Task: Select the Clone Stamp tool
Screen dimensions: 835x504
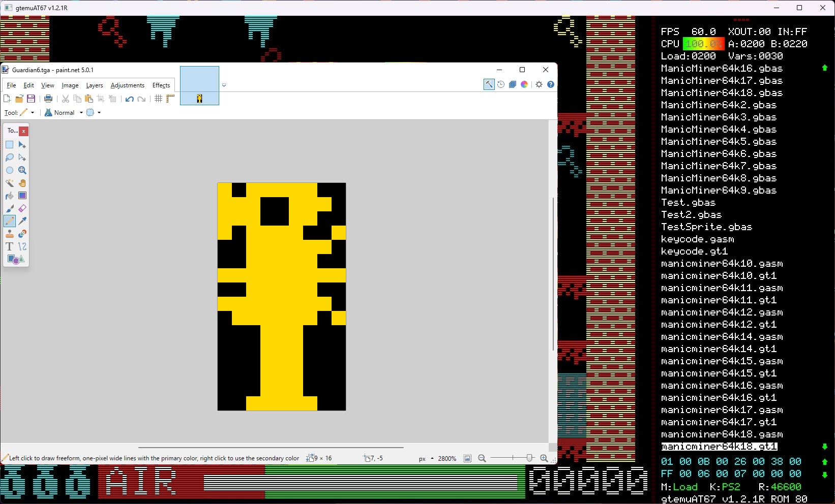Action: [x=10, y=234]
